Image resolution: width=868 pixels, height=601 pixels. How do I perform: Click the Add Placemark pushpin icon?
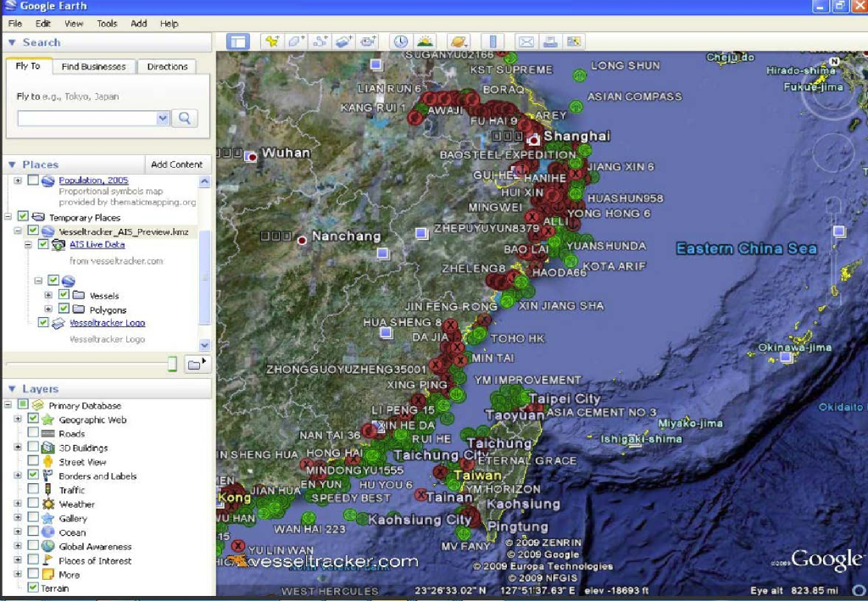coord(271,41)
